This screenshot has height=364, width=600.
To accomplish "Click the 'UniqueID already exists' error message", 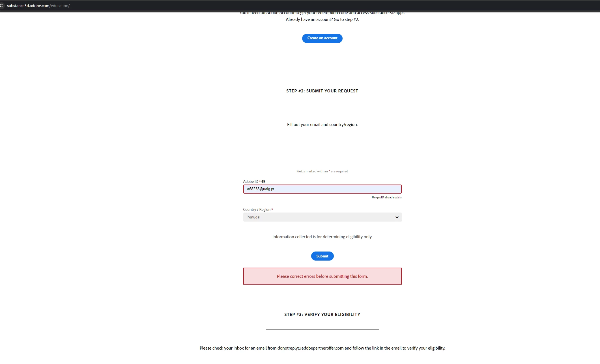I will click(x=386, y=197).
